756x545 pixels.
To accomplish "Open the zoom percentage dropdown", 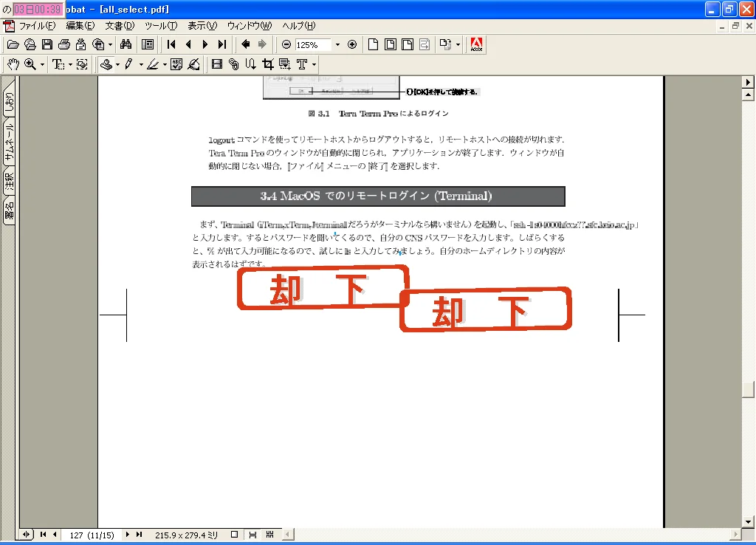I will (336, 44).
